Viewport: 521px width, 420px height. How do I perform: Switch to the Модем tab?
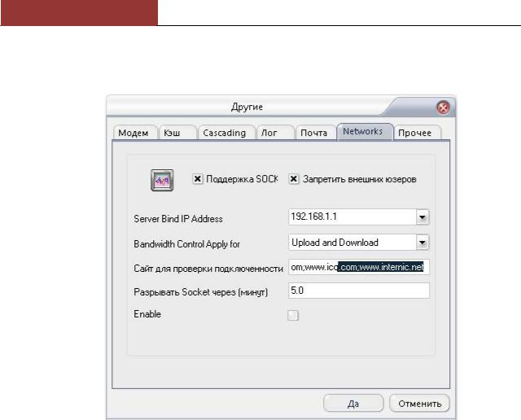[x=134, y=133]
